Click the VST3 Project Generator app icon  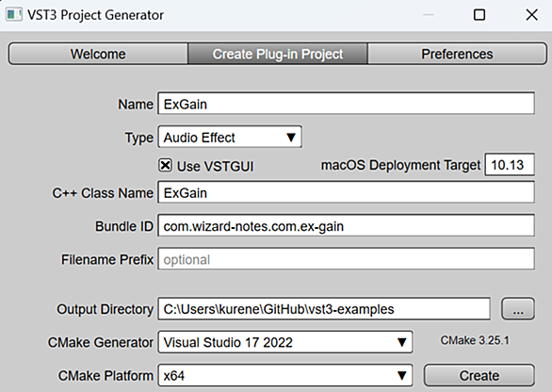click(14, 15)
